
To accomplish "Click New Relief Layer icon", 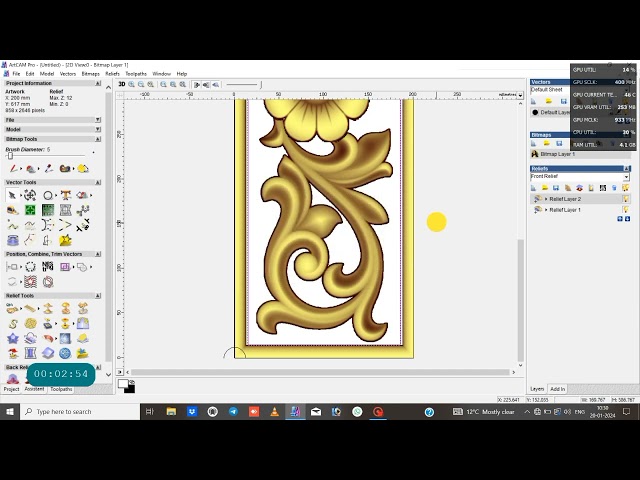I will click(x=533, y=188).
